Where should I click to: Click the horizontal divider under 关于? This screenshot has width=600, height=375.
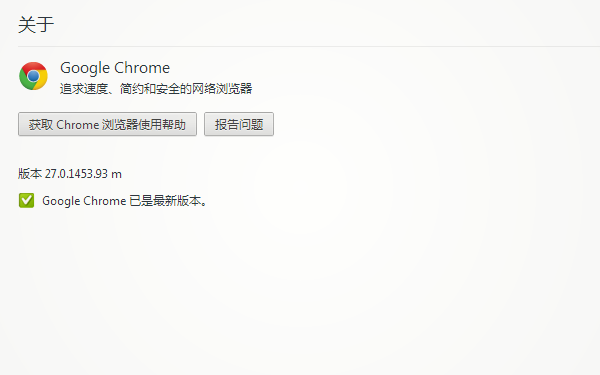click(309, 47)
